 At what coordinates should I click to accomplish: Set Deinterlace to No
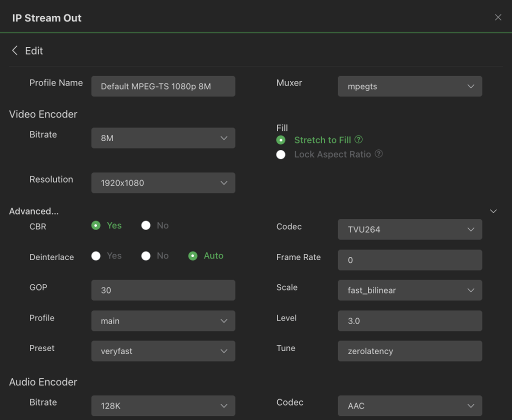[146, 255]
